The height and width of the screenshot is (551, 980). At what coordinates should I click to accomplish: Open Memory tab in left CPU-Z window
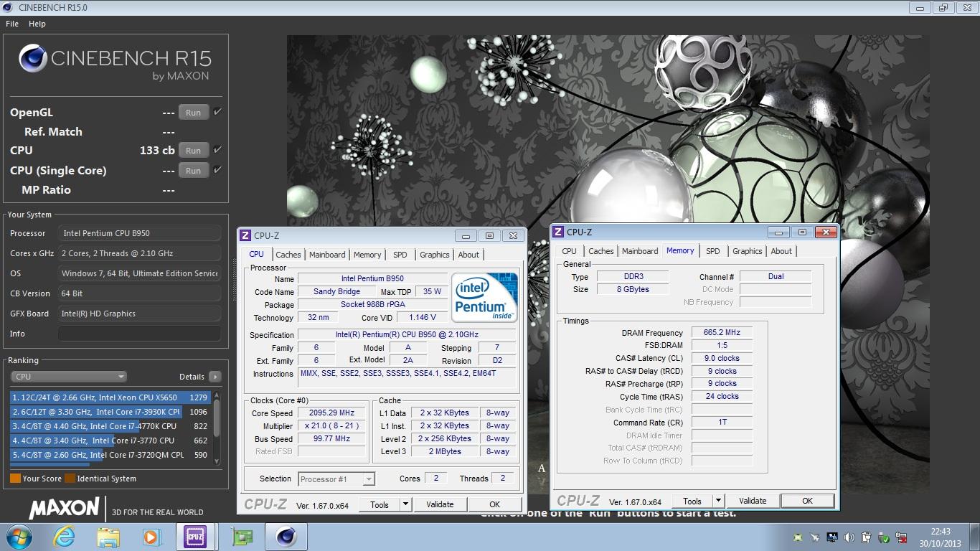pyautogui.click(x=367, y=255)
